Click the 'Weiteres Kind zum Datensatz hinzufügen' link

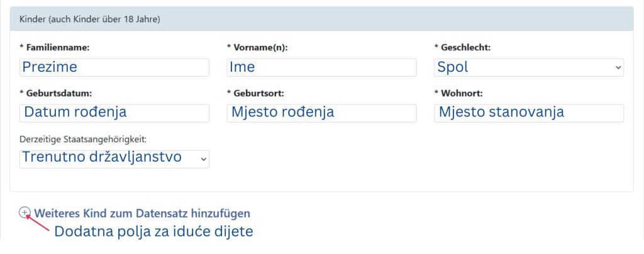coord(142,214)
